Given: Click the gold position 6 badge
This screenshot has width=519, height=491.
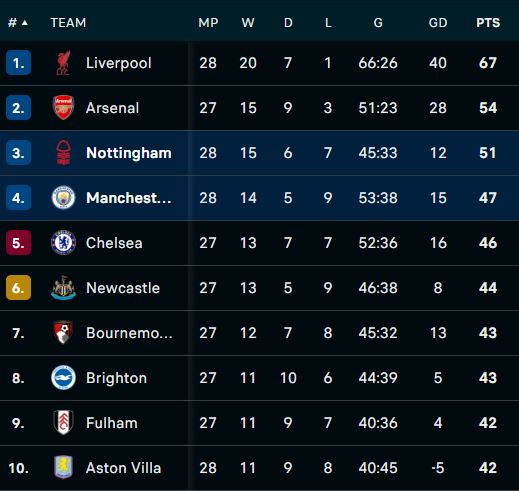Looking at the screenshot, I should tap(18, 288).
